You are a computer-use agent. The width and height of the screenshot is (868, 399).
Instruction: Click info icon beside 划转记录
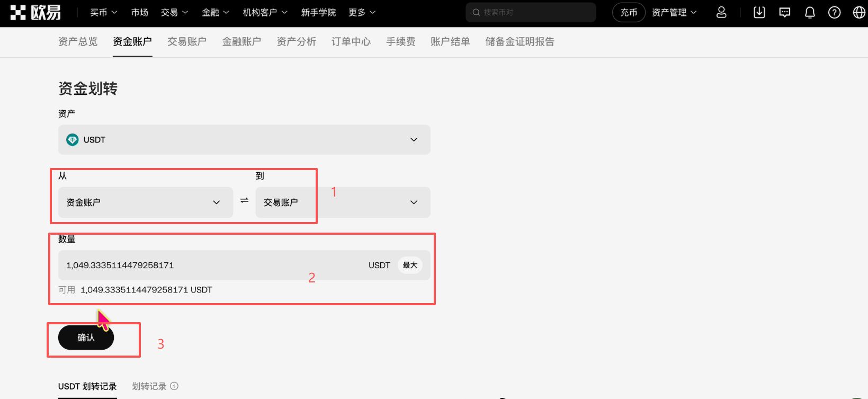point(174,386)
